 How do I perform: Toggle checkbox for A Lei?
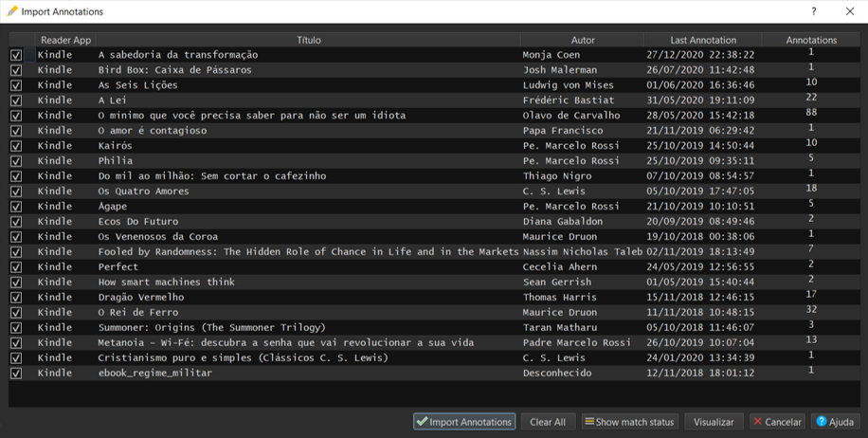click(x=16, y=100)
